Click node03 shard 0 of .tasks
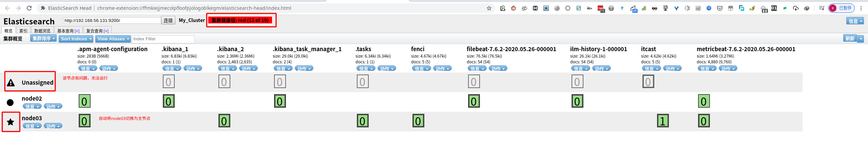Image resolution: width=868 pixels, height=146 pixels. coord(363,121)
